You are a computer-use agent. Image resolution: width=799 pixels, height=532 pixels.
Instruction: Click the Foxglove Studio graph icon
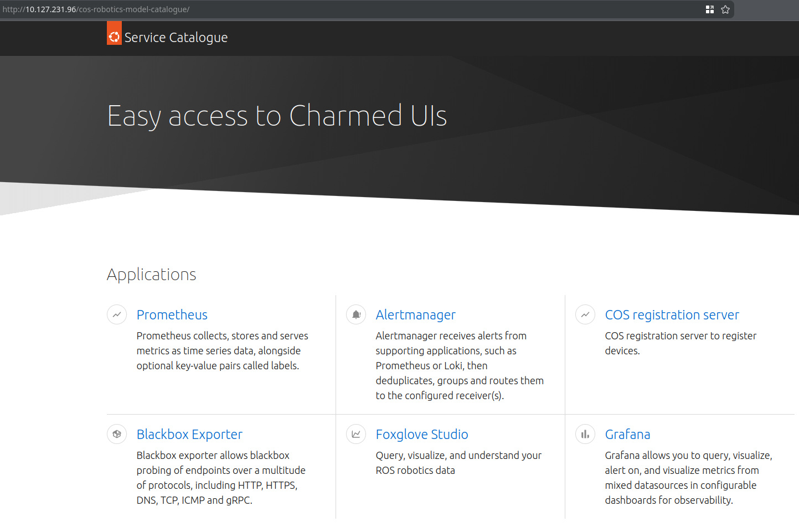click(x=356, y=434)
